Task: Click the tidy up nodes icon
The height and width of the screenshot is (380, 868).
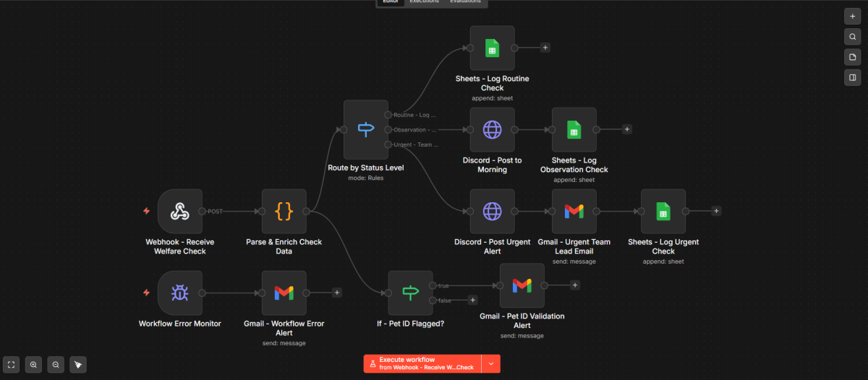Action: [78, 365]
